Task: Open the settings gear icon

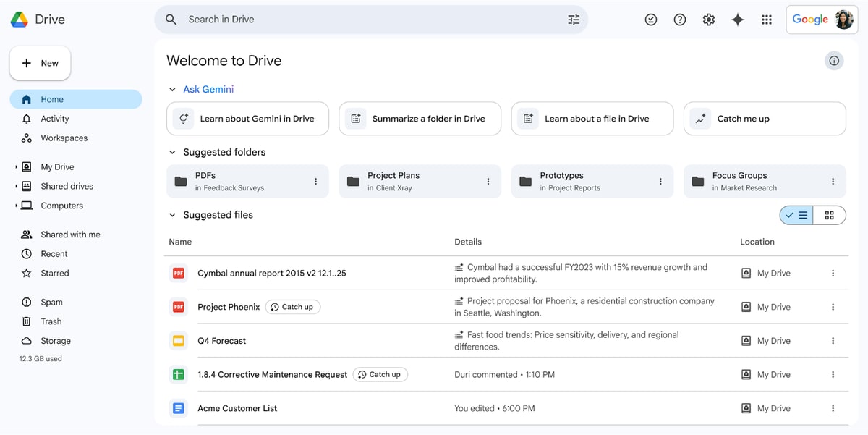Action: (x=708, y=20)
